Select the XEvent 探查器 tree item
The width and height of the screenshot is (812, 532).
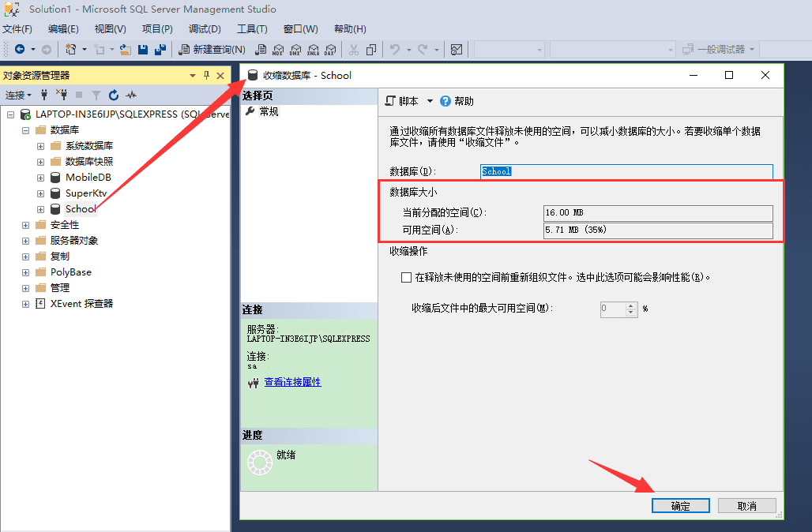coord(81,304)
